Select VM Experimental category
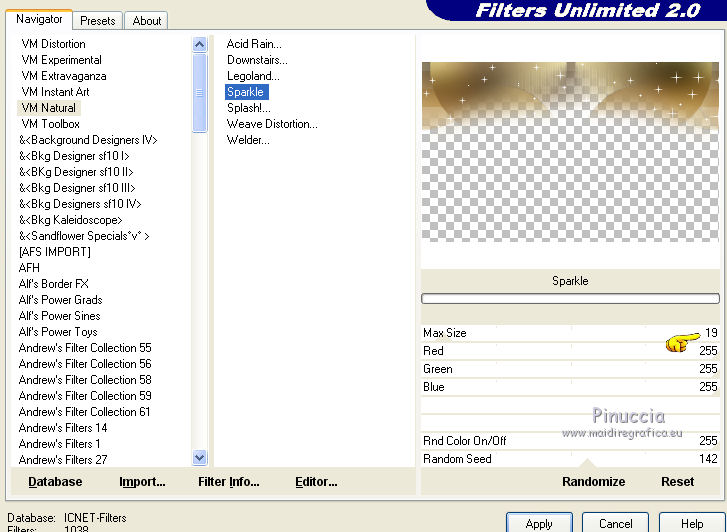 [61, 60]
